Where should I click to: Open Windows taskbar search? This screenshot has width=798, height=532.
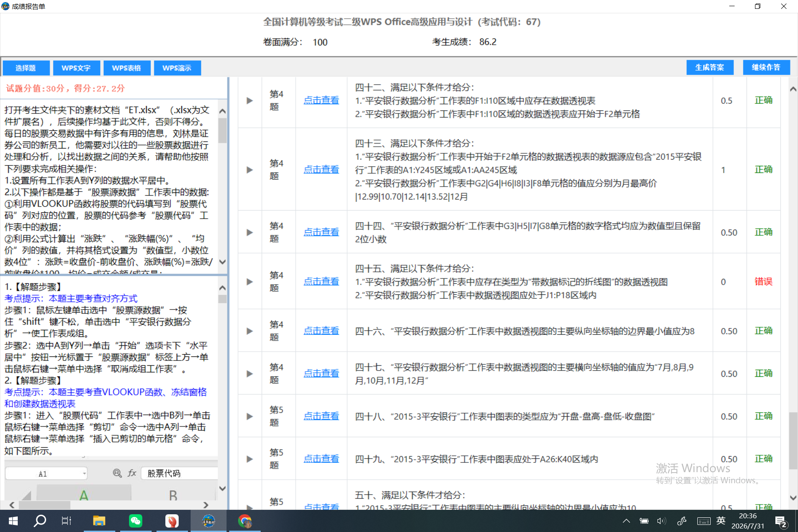coord(40,521)
